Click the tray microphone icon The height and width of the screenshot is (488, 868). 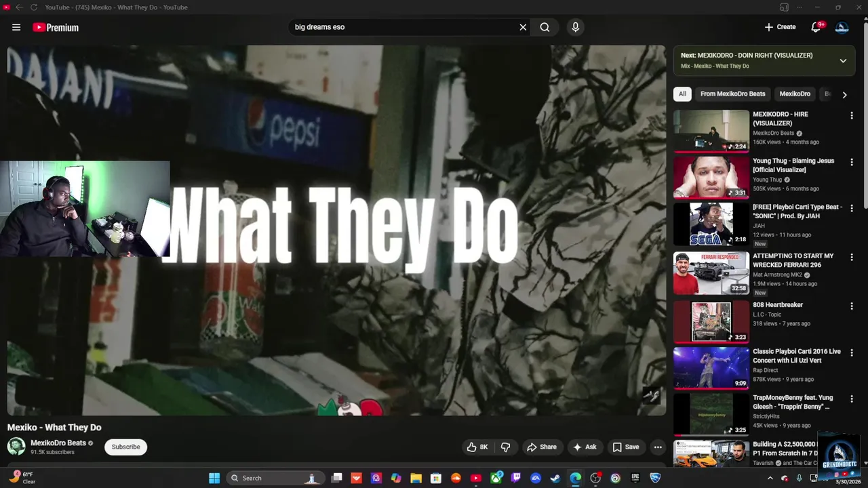point(800,478)
